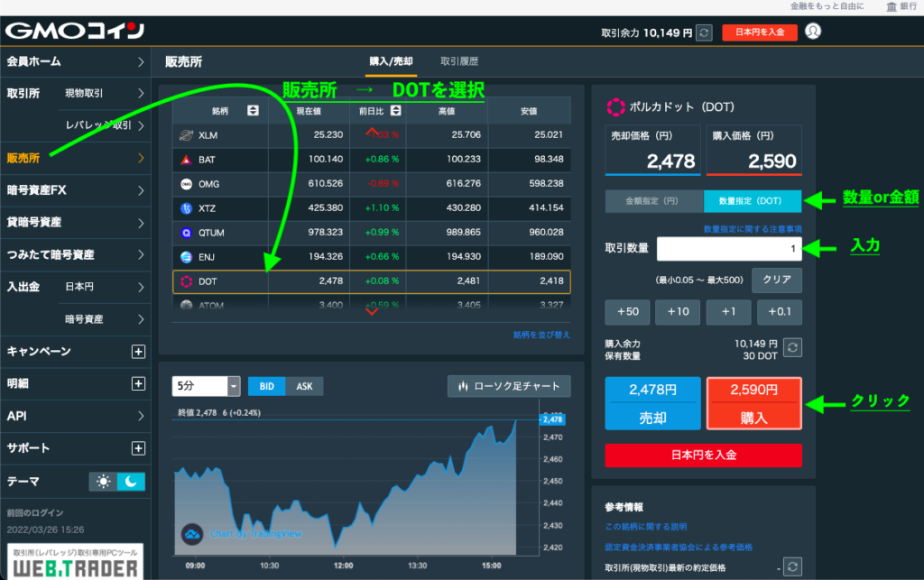Viewport: 924px width, 580px height.
Task: Click the DOT coin icon in table
Action: click(186, 281)
